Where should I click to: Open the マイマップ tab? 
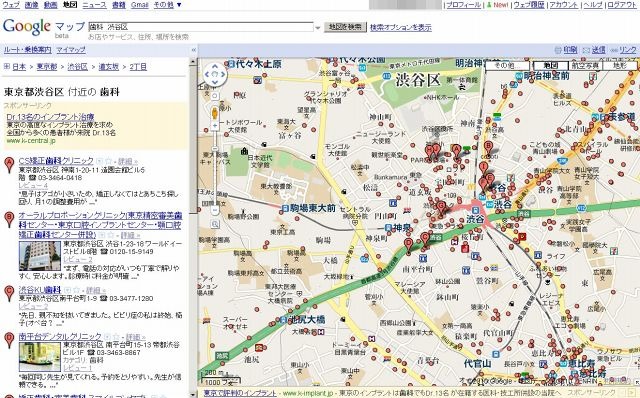point(71,50)
